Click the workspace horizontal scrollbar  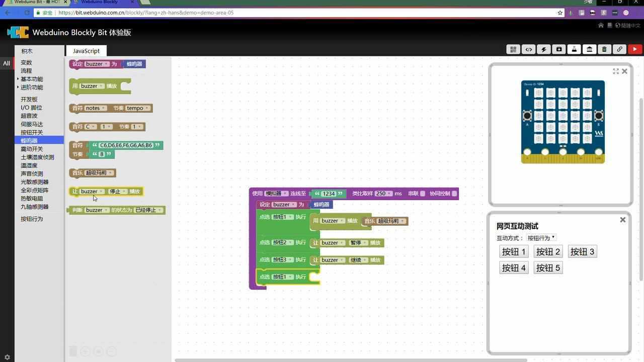[351, 360]
